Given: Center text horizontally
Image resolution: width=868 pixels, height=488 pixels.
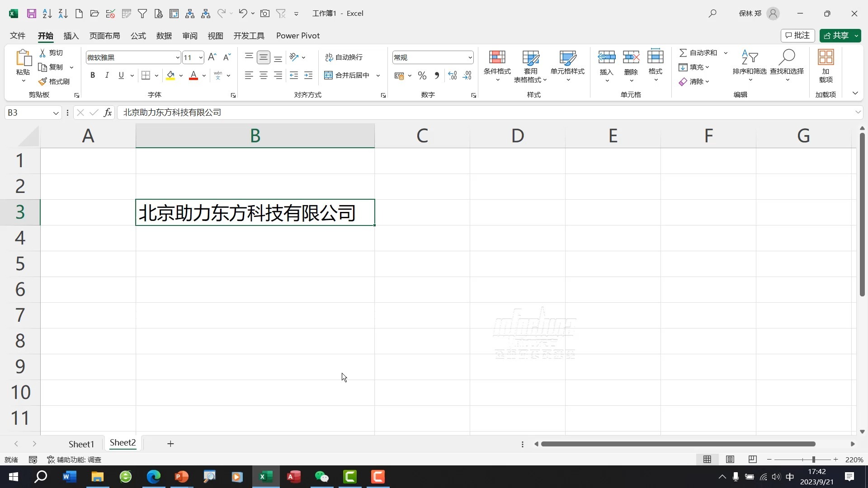Looking at the screenshot, I should [264, 75].
